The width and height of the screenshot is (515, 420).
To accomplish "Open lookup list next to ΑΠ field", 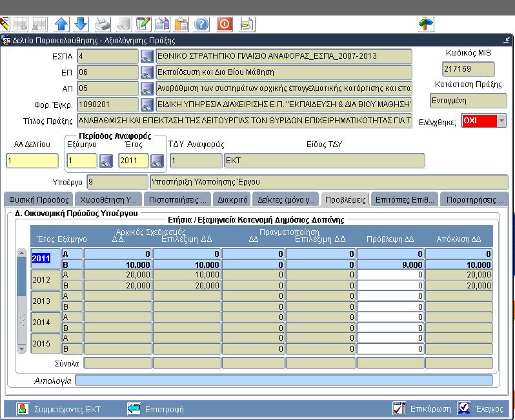I will (147, 88).
